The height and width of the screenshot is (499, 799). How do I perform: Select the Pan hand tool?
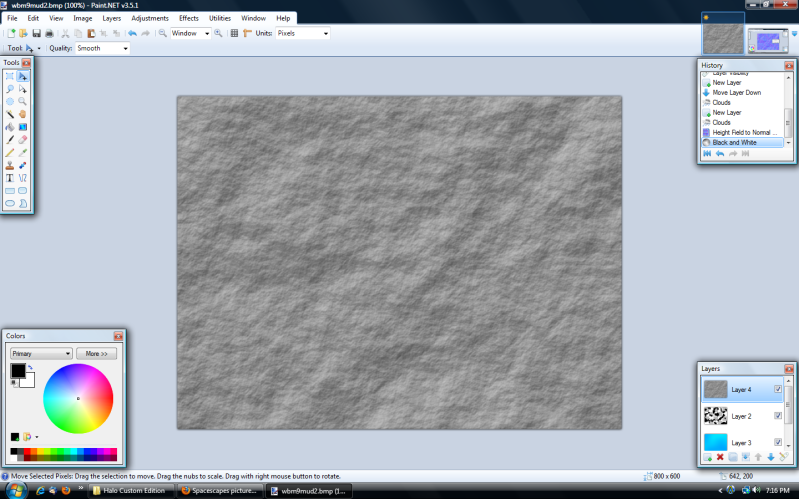pyautogui.click(x=22, y=114)
